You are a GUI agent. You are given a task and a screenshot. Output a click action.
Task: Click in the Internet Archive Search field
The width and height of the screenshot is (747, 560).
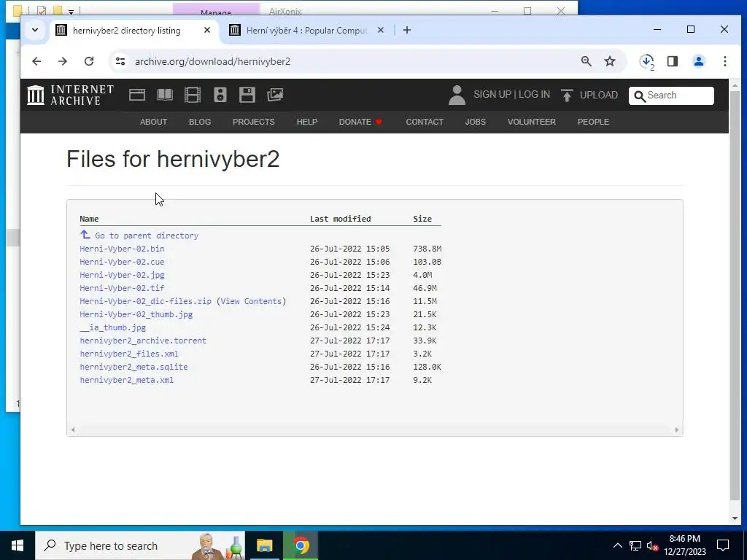[x=671, y=96]
